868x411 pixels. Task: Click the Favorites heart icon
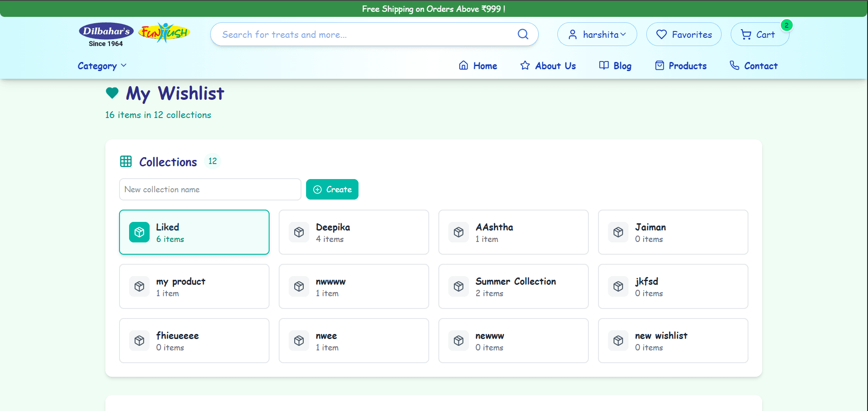tap(661, 34)
